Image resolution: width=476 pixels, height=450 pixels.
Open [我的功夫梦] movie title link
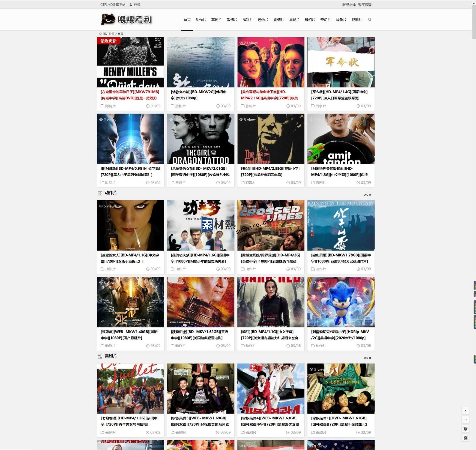point(200,258)
